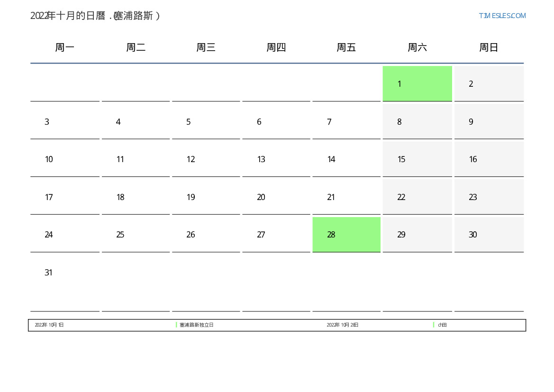The image size is (554, 392).
Task: Click the green marker beside 塞浦路斯独立日
Action: pos(176,325)
